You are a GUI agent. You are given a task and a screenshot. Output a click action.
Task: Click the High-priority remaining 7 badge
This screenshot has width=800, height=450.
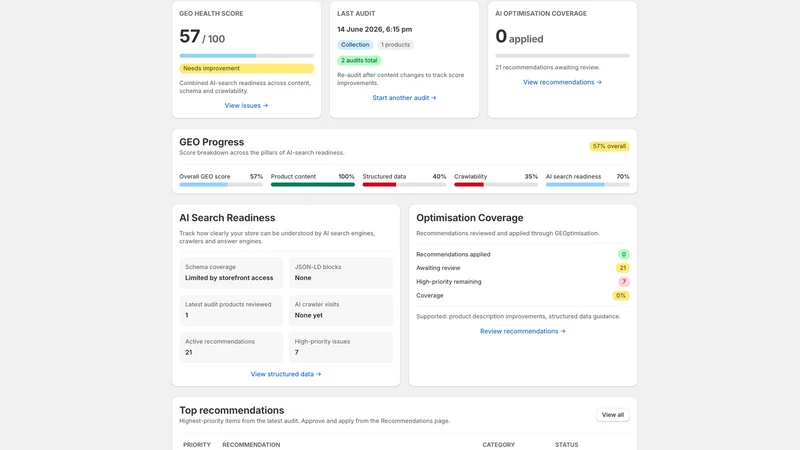[623, 282]
